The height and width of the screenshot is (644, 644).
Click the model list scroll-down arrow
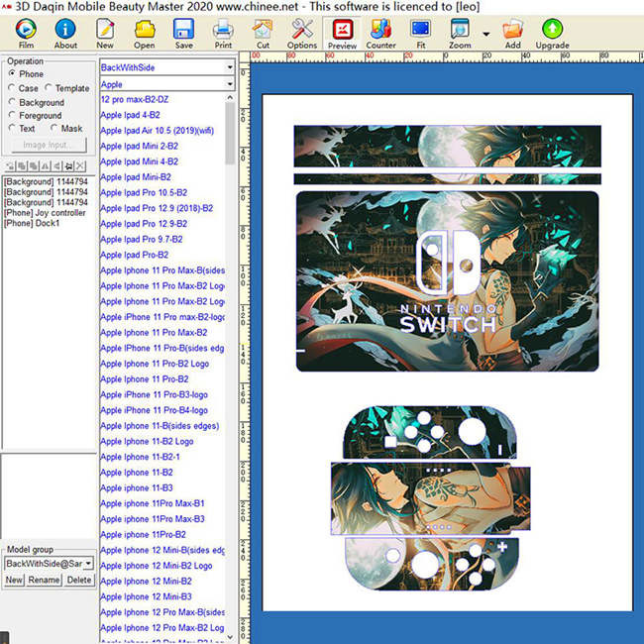(230, 637)
